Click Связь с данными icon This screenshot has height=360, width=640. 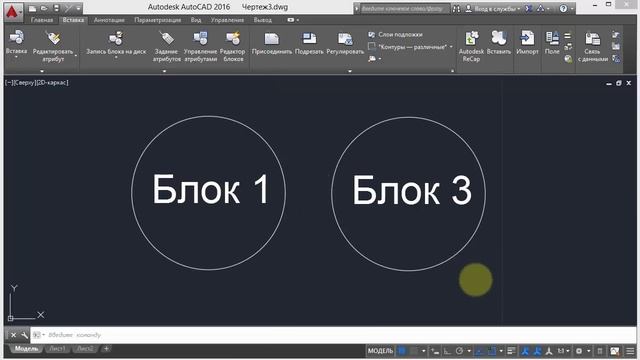(x=592, y=39)
